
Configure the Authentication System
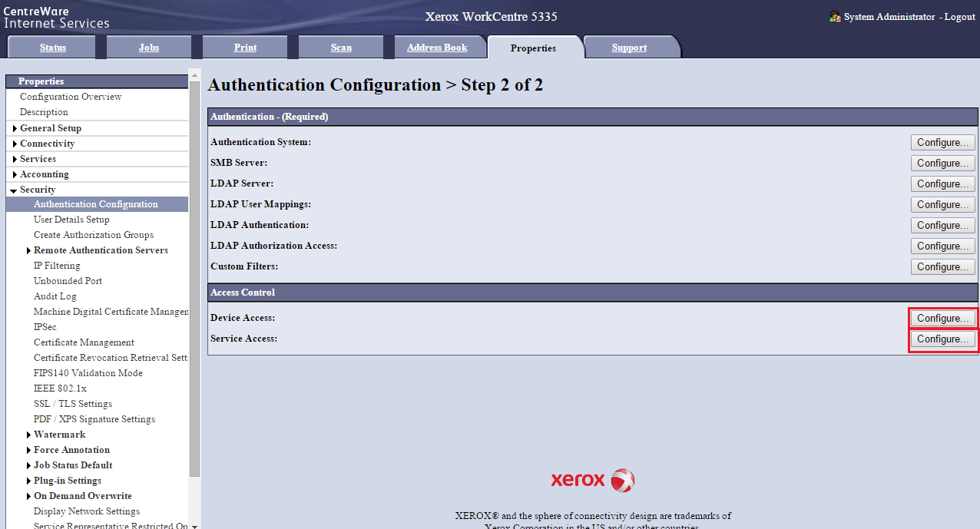[x=942, y=142]
